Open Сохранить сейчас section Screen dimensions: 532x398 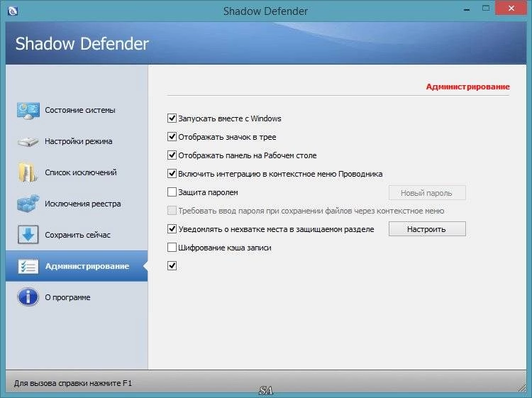click(77, 235)
